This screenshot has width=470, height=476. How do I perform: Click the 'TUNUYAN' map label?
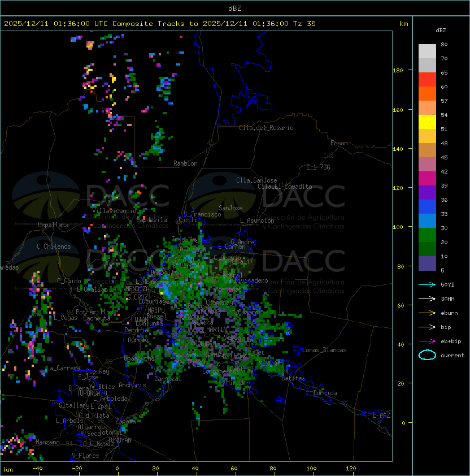pyautogui.click(x=120, y=440)
